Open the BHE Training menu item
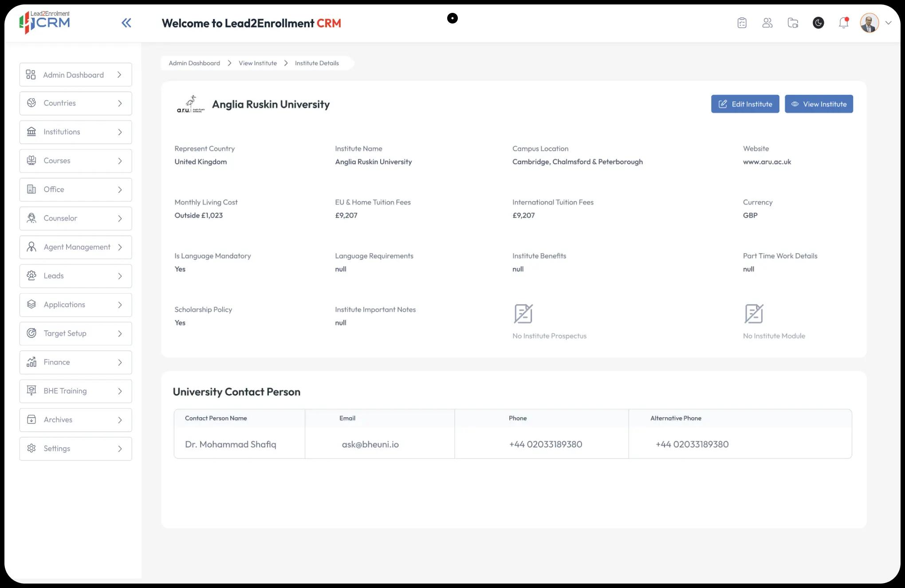Screen dimensions: 905x588 tap(75, 391)
